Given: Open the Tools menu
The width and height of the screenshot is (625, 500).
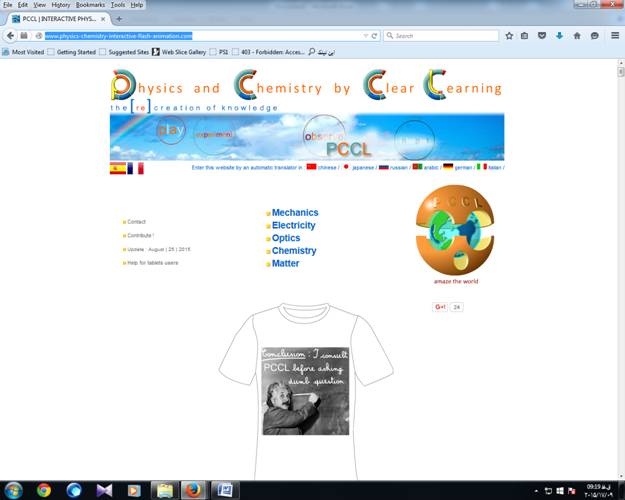Looking at the screenshot, I should 118,5.
